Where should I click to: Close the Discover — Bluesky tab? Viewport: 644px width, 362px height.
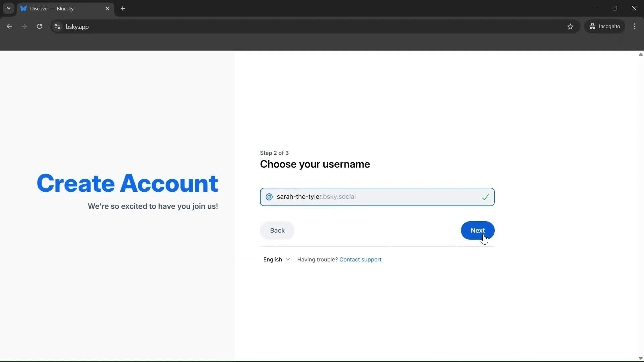pos(108,8)
